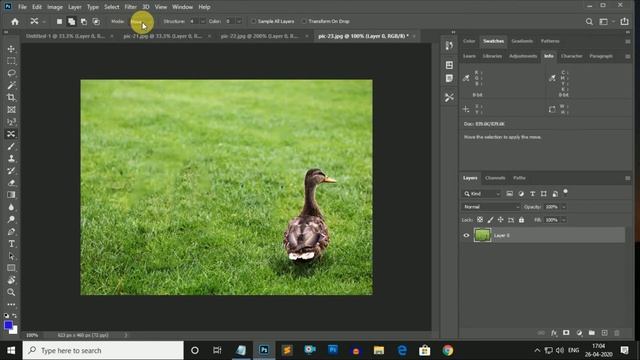Open the Normal blend mode dropdown
Screen dimensions: 640x360
[491, 207]
